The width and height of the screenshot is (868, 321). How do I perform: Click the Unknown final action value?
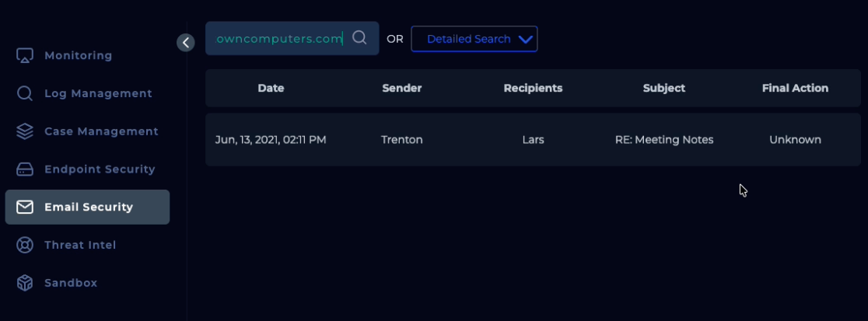coord(795,140)
